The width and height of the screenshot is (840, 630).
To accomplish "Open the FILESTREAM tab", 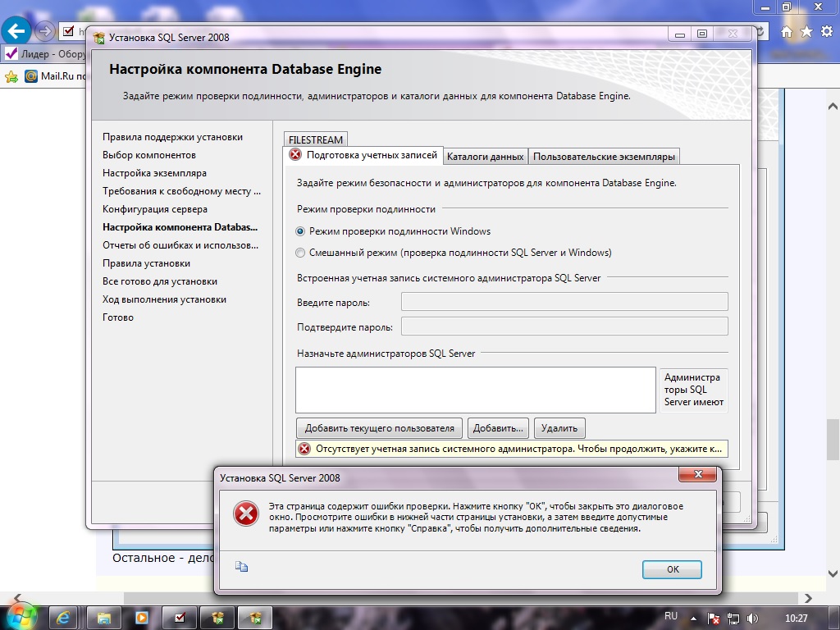I will coord(316,139).
